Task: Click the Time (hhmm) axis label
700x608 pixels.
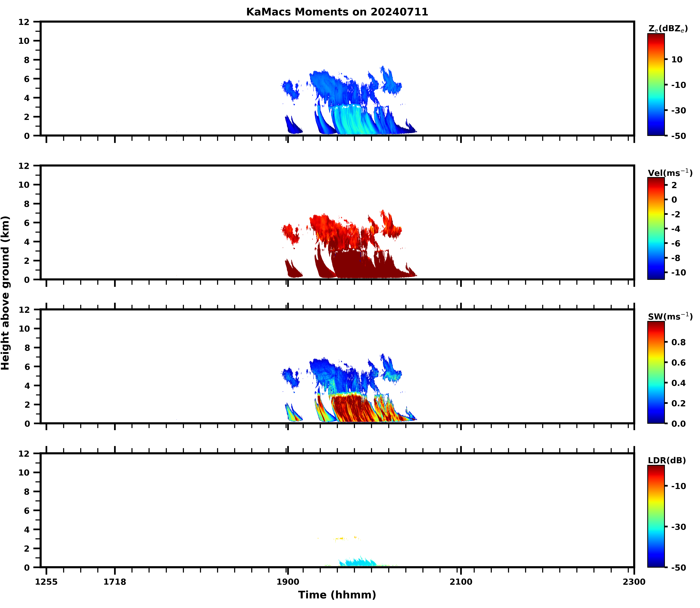Action: 337,595
